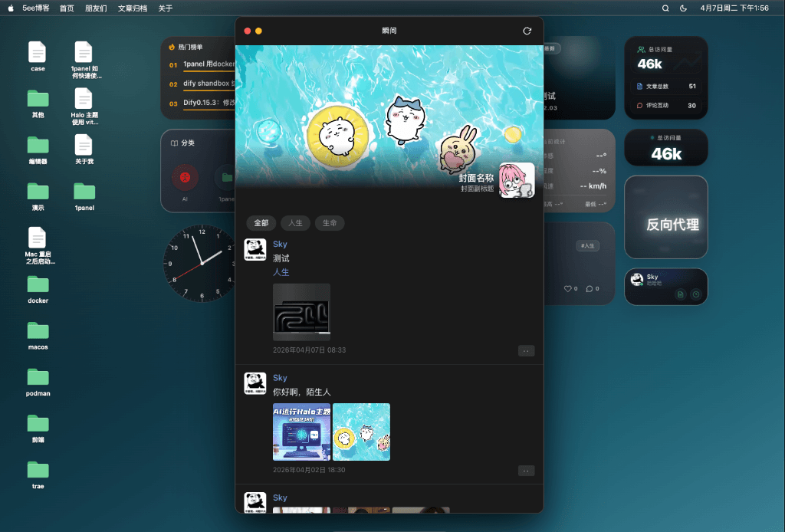Click the refresh icon in 瞬间 window
The width and height of the screenshot is (785, 532).
[x=527, y=31]
